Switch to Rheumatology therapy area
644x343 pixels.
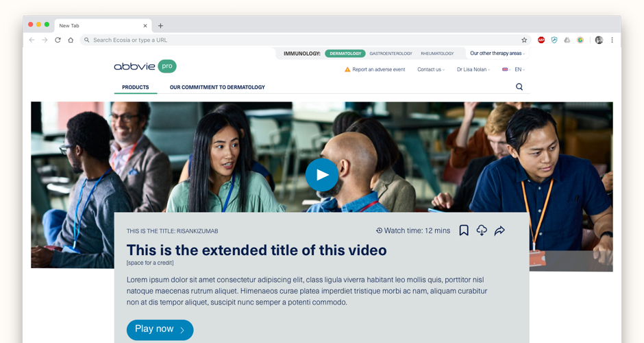tap(437, 54)
